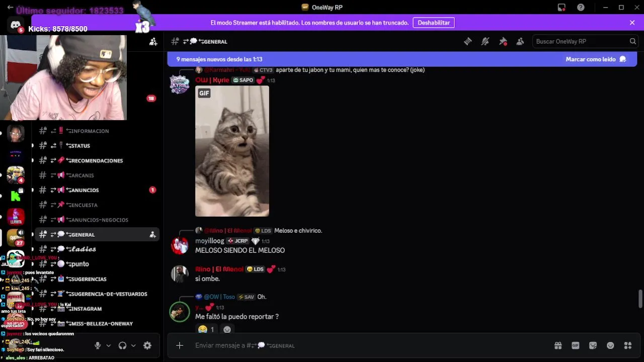Viewport: 644px width, 362px height.
Task: Click the Deshabilitar button in banner
Action: click(434, 23)
